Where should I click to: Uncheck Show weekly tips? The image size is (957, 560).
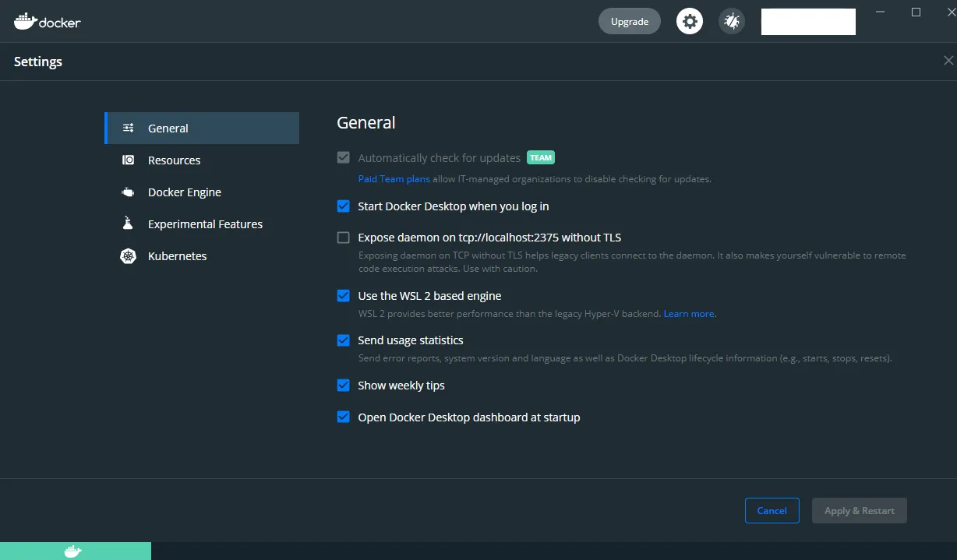(x=343, y=386)
